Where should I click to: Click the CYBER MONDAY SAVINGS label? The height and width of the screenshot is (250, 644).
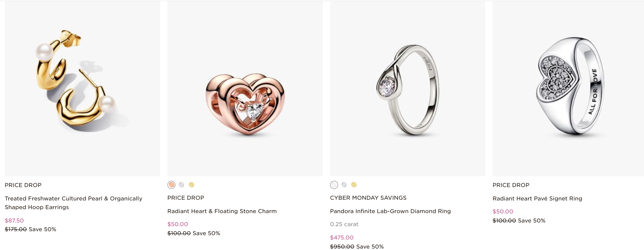pyautogui.click(x=368, y=198)
